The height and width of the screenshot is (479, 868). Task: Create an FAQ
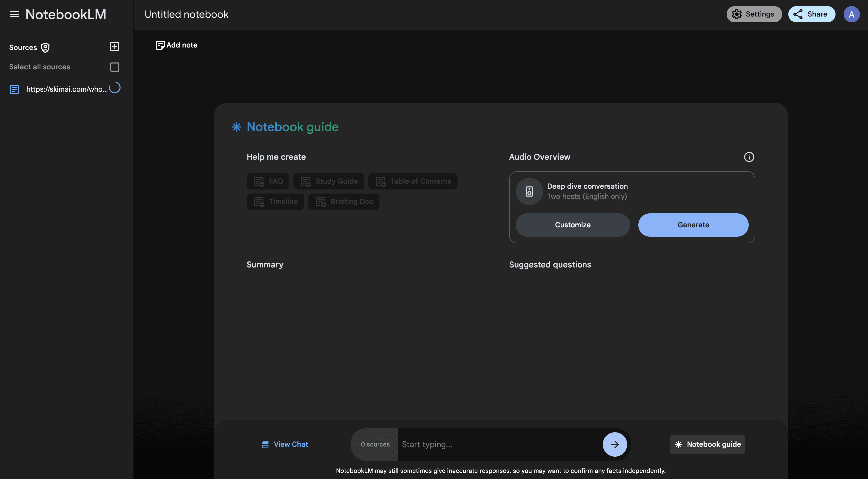[268, 181]
